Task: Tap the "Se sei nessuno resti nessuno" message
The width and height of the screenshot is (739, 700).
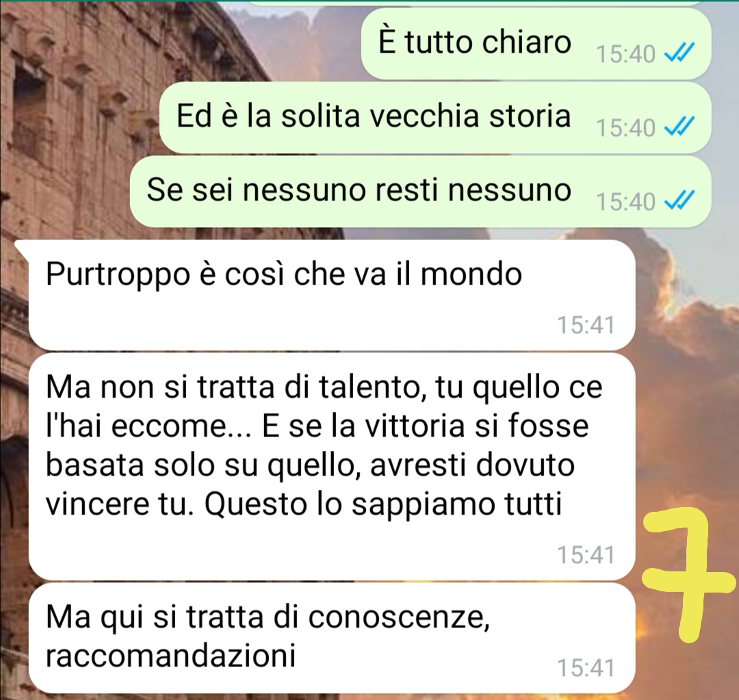Action: pyautogui.click(x=420, y=192)
